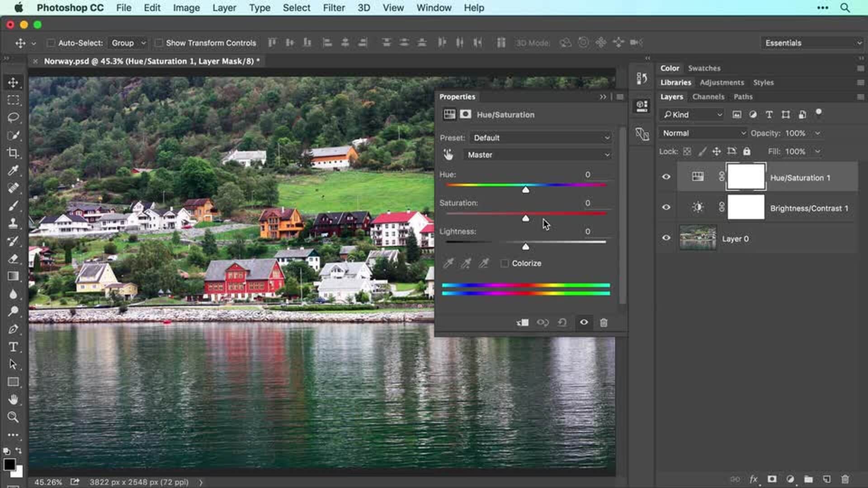Image resolution: width=868 pixels, height=488 pixels.
Task: Open the Preset dropdown in Properties
Action: [539, 138]
